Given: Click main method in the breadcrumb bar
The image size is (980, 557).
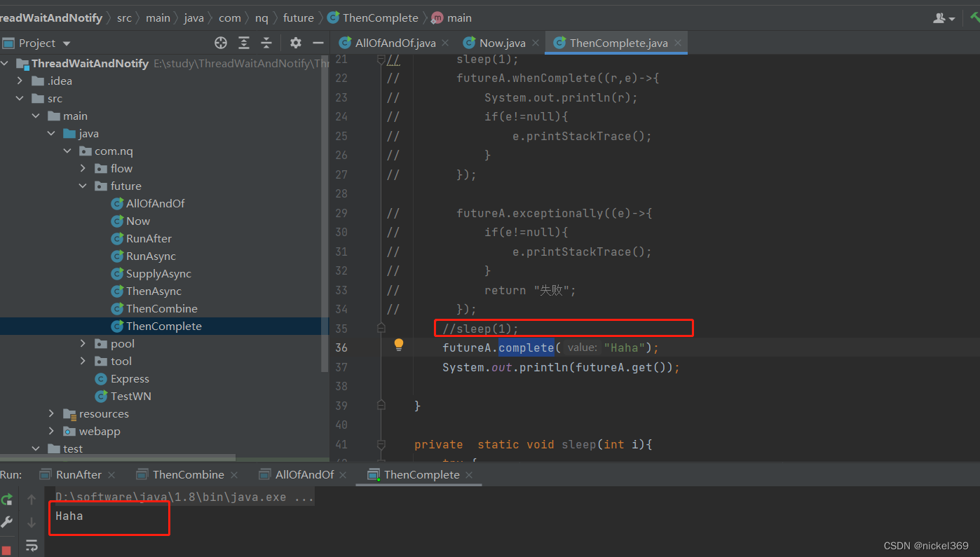Looking at the screenshot, I should pyautogui.click(x=451, y=18).
